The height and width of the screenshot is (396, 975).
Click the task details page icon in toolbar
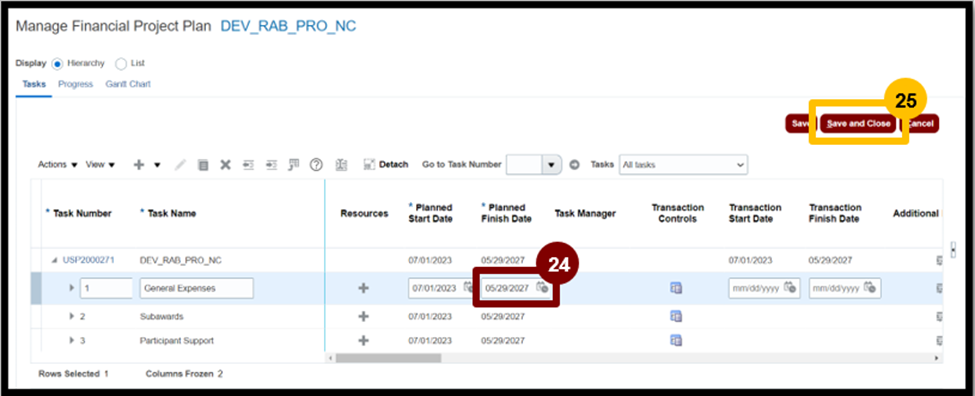tap(203, 165)
